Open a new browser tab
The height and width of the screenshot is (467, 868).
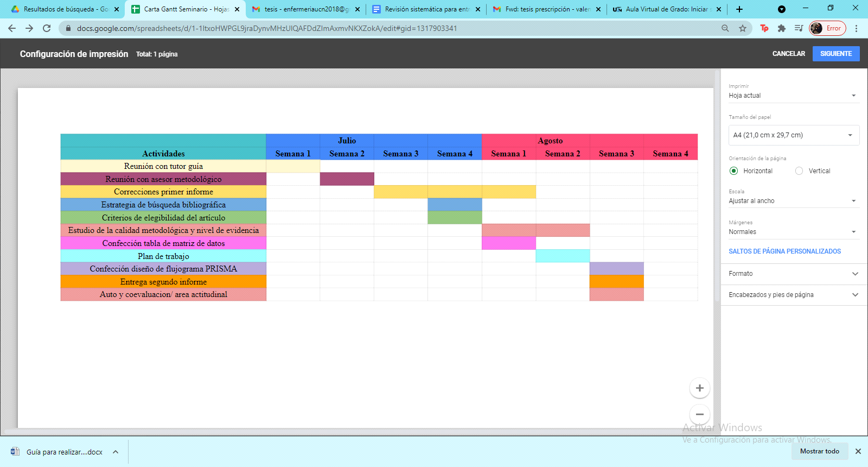[x=739, y=9]
